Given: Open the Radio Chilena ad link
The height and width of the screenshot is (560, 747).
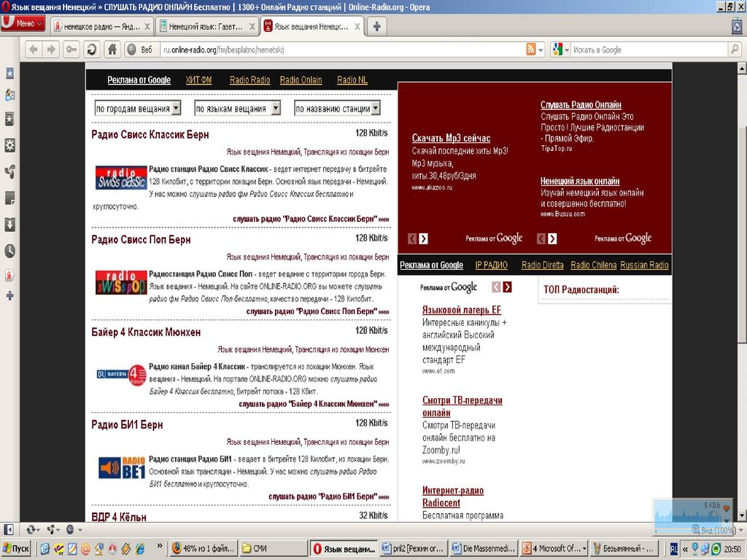Looking at the screenshot, I should coord(593,265).
